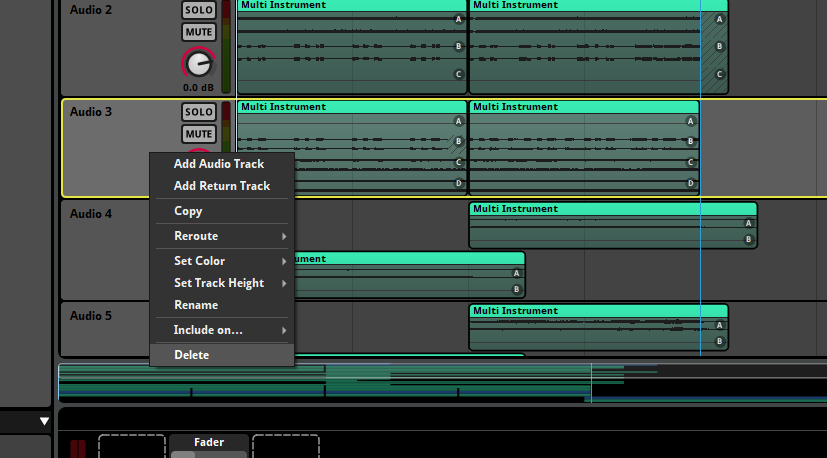Click the white down triangle in left panel
This screenshot has width=827, height=458.
pos(44,421)
